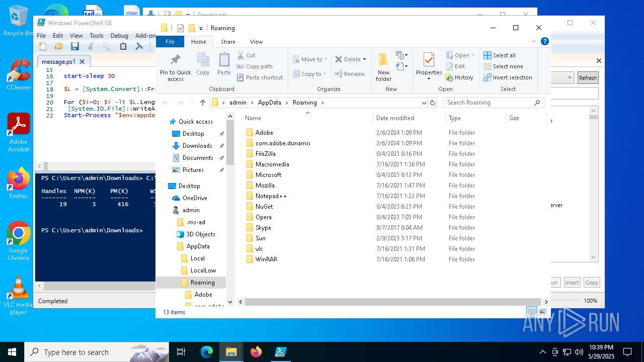Close the message.ps1 tab
The width and height of the screenshot is (644, 362).
82,61
